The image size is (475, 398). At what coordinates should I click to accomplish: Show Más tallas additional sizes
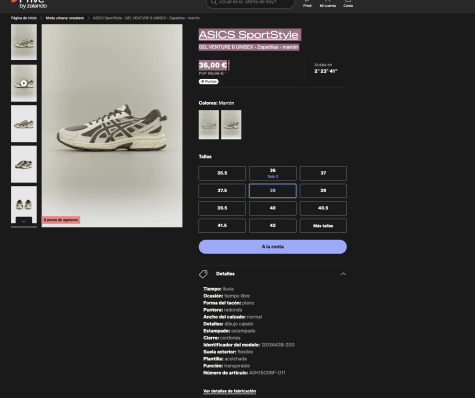pos(323,226)
